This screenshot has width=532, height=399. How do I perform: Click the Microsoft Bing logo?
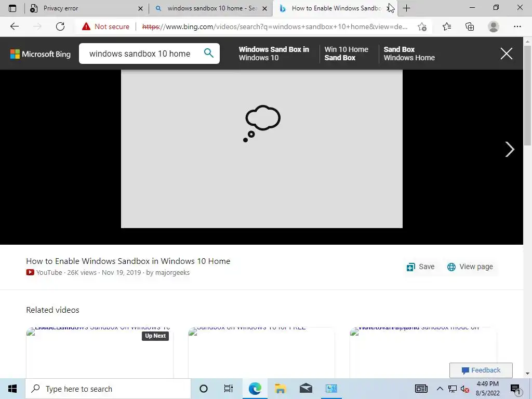[41, 54]
